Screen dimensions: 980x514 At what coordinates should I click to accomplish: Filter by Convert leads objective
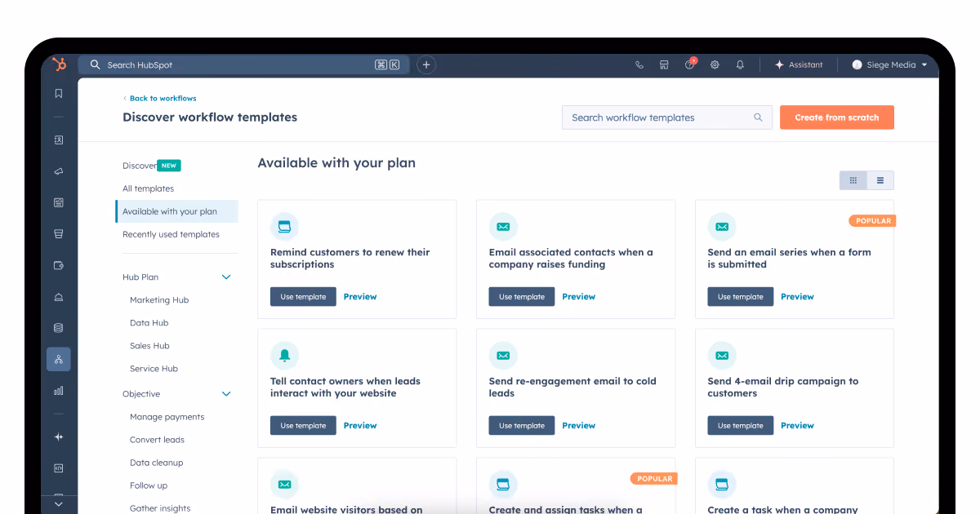tap(157, 440)
